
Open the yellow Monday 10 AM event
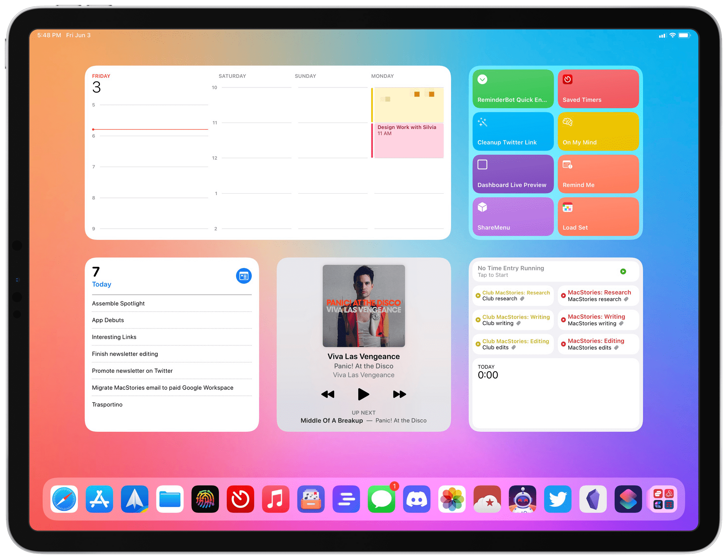[408, 105]
